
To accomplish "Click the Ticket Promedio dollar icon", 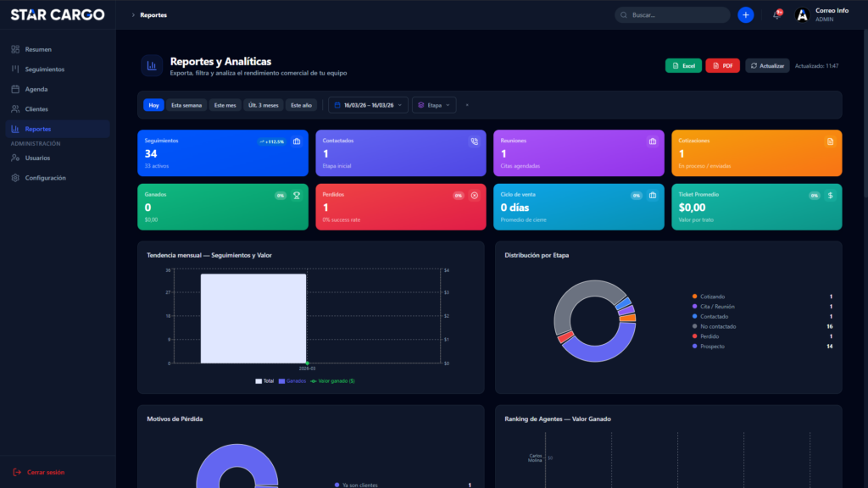I will [831, 196].
